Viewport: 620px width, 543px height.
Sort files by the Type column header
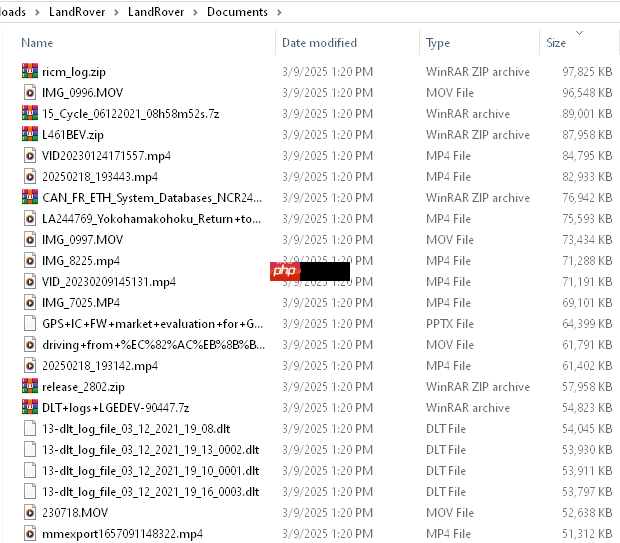click(438, 43)
